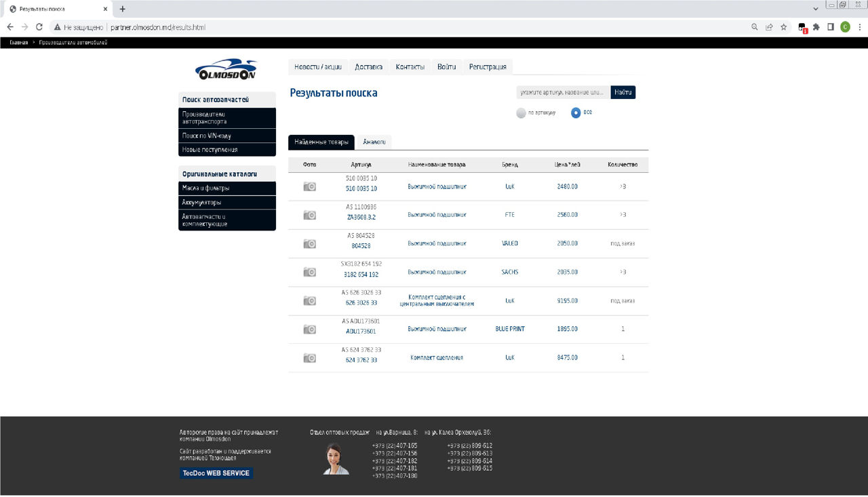
Task: Click price 9195.00
Action: coord(568,300)
